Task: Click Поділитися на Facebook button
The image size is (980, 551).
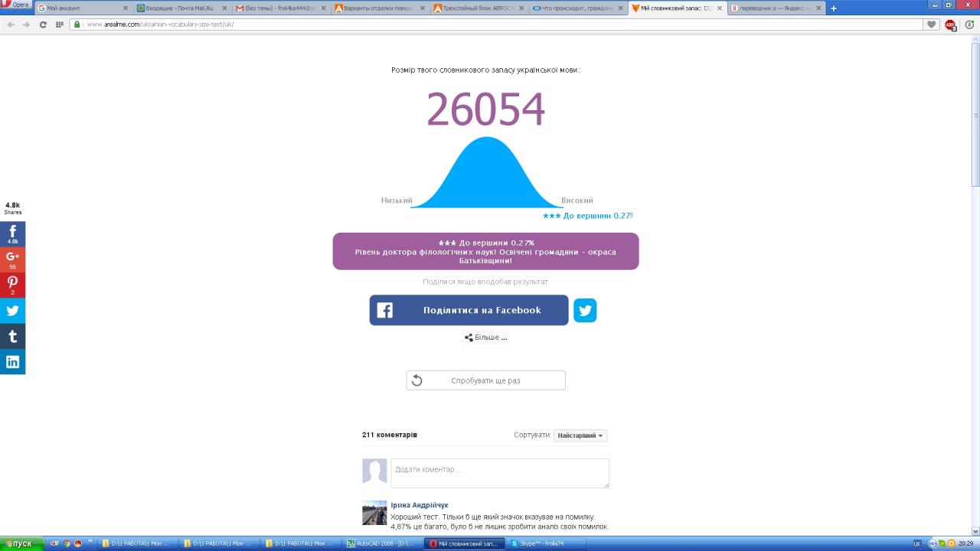Action: tap(469, 310)
